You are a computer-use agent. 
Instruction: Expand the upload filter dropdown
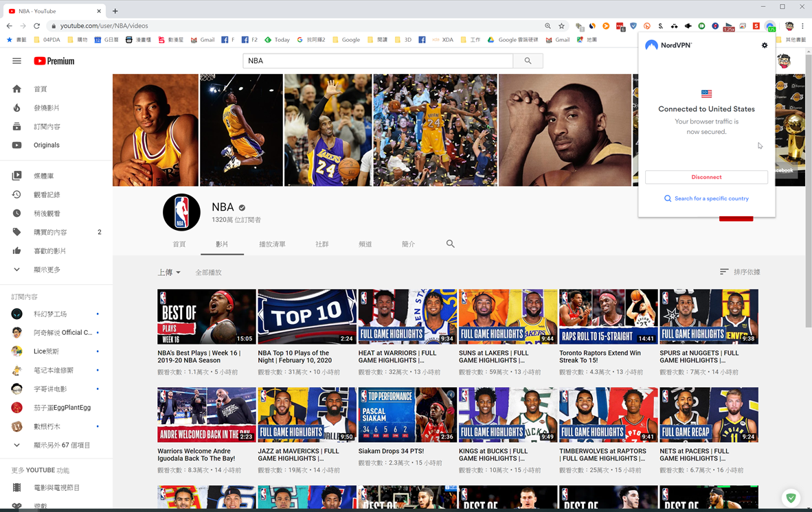coord(169,272)
